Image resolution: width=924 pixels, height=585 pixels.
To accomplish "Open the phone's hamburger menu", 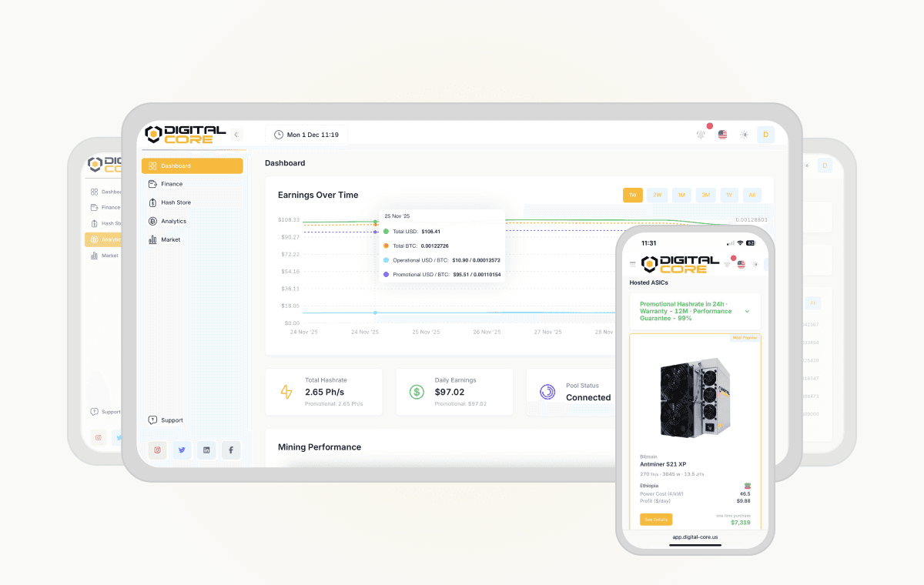I will [633, 264].
